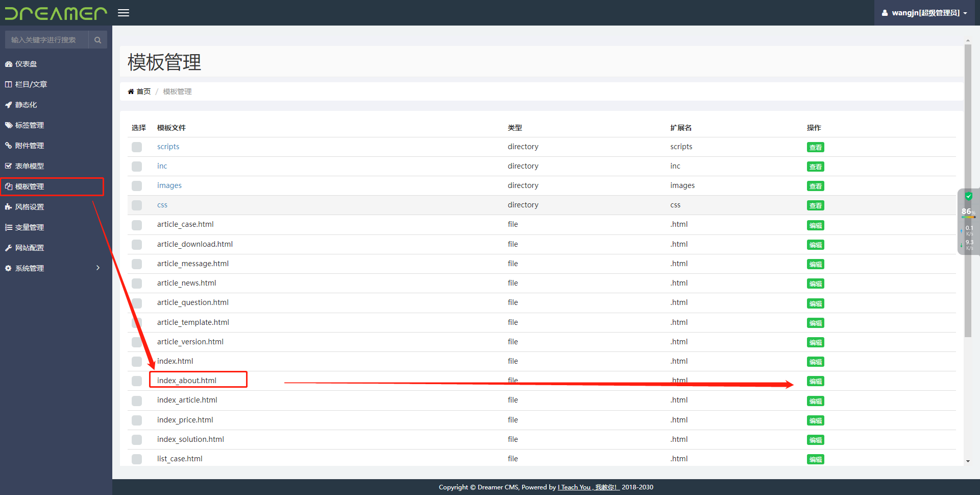Click the 风格设置 puzzle icon
This screenshot has height=495, width=980.
[x=9, y=207]
